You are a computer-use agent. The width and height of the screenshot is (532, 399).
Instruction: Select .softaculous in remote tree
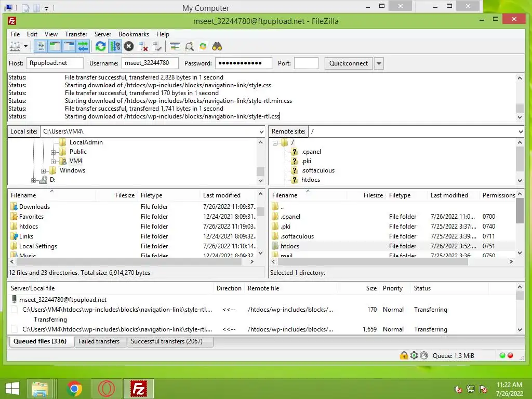click(318, 170)
